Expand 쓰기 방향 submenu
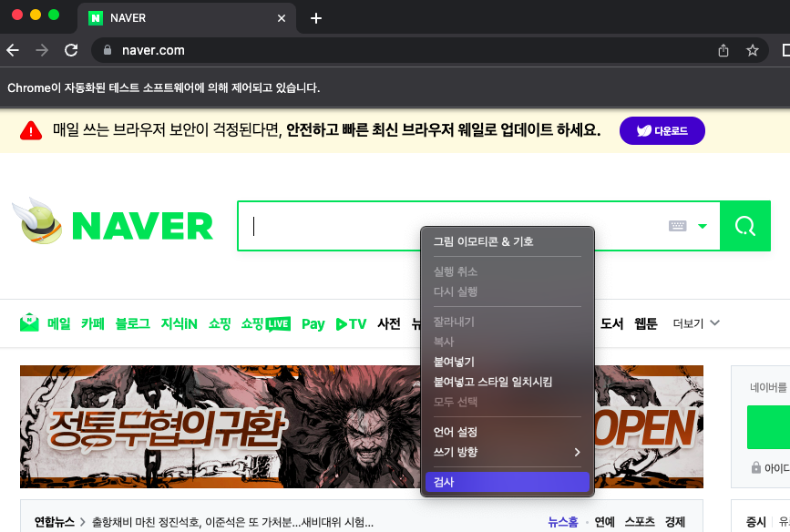Screen dimensions: 790x532 pos(508,452)
